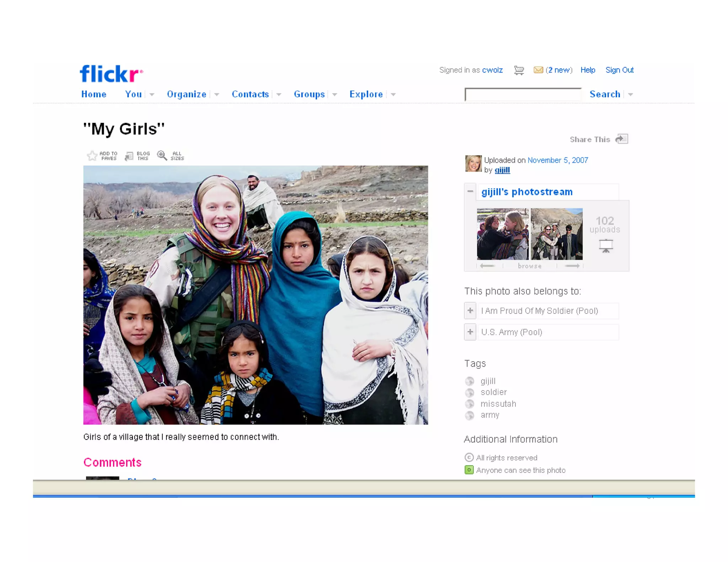This screenshot has height=562, width=728.
Task: Expand I Am Proud Of My Soldier pool
Action: tap(470, 311)
